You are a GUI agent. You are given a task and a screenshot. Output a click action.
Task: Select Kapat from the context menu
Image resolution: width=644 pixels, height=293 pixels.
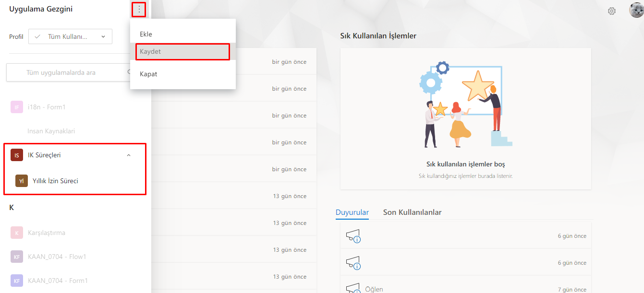point(148,74)
